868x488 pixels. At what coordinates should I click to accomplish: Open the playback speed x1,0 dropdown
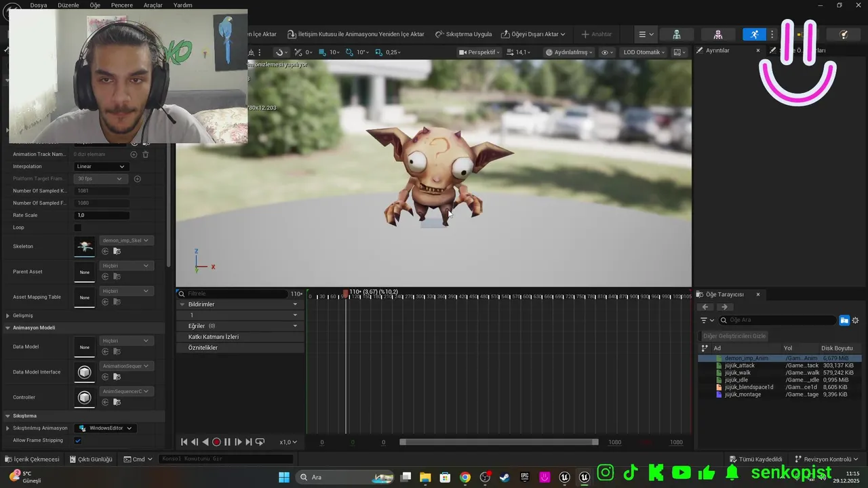288,443
